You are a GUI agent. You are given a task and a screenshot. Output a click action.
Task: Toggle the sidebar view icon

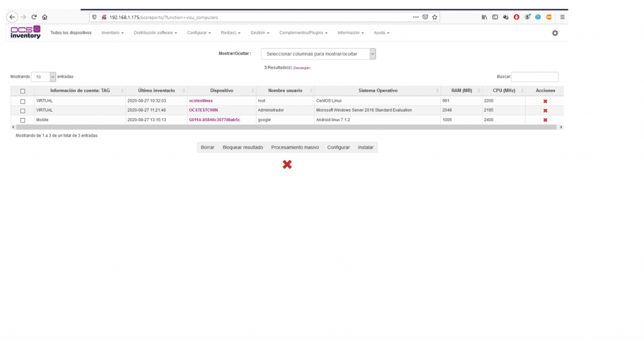(x=495, y=17)
